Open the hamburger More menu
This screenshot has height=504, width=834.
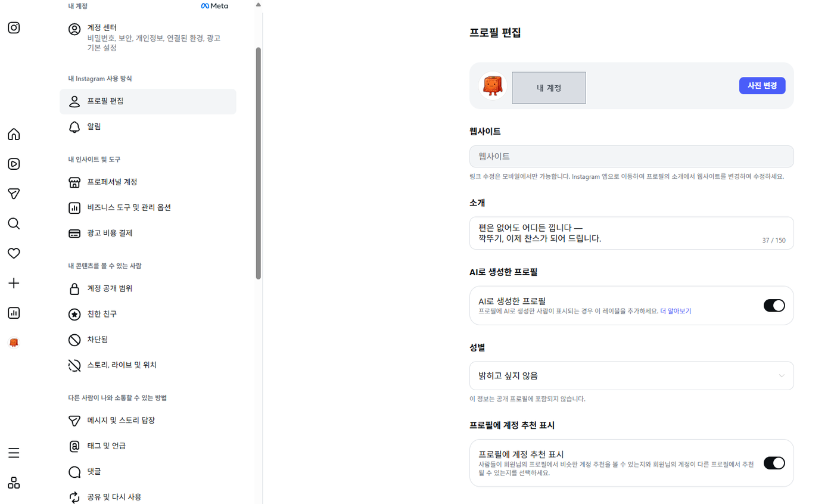pos(14,453)
